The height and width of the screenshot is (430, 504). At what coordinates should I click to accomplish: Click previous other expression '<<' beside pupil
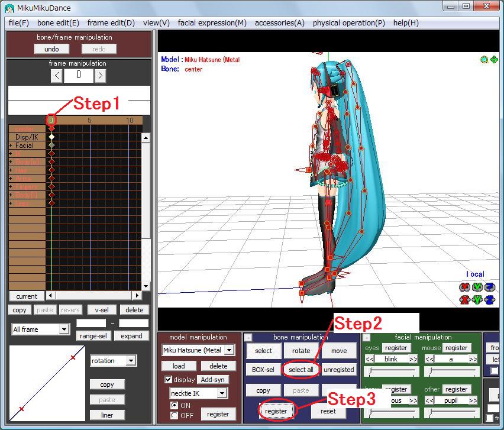[429, 400]
